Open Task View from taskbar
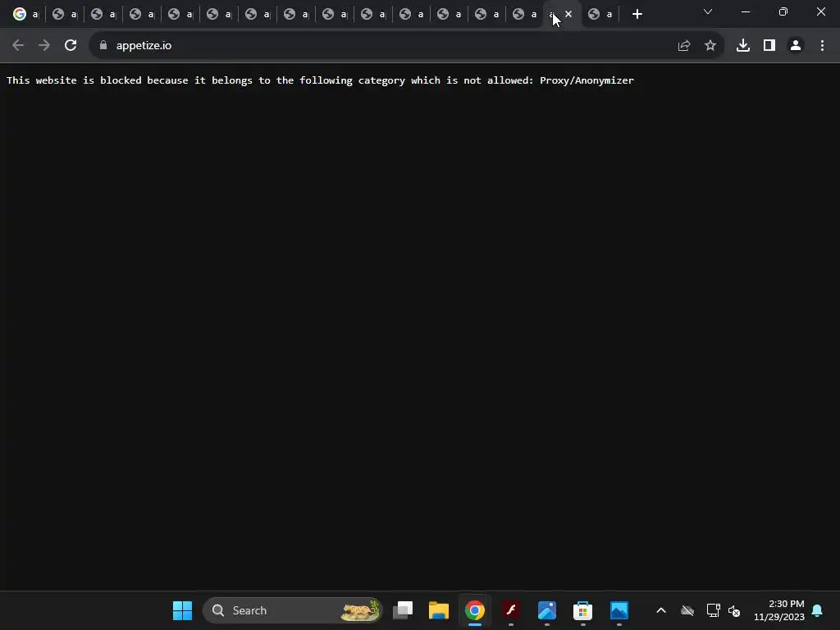The height and width of the screenshot is (630, 840). [403, 610]
